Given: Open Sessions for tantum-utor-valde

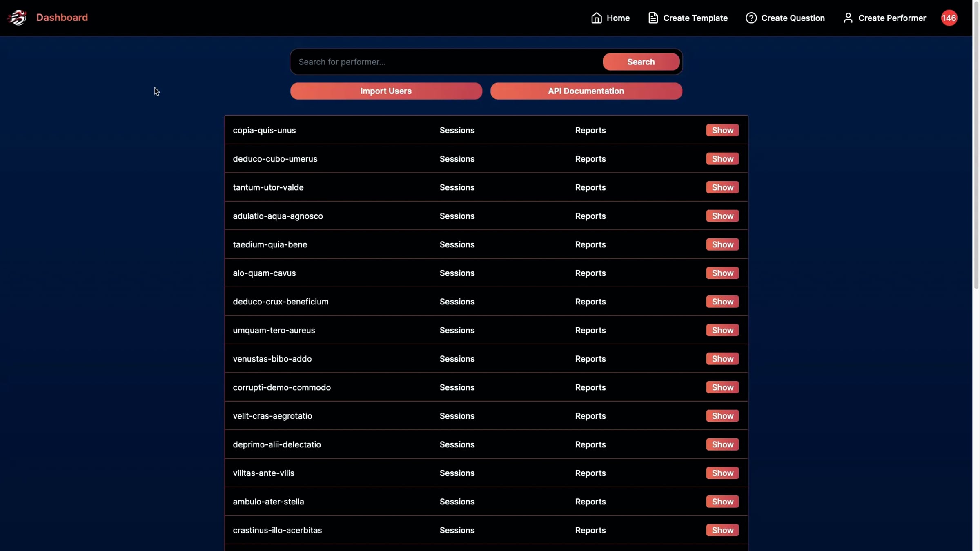Looking at the screenshot, I should click(x=457, y=187).
